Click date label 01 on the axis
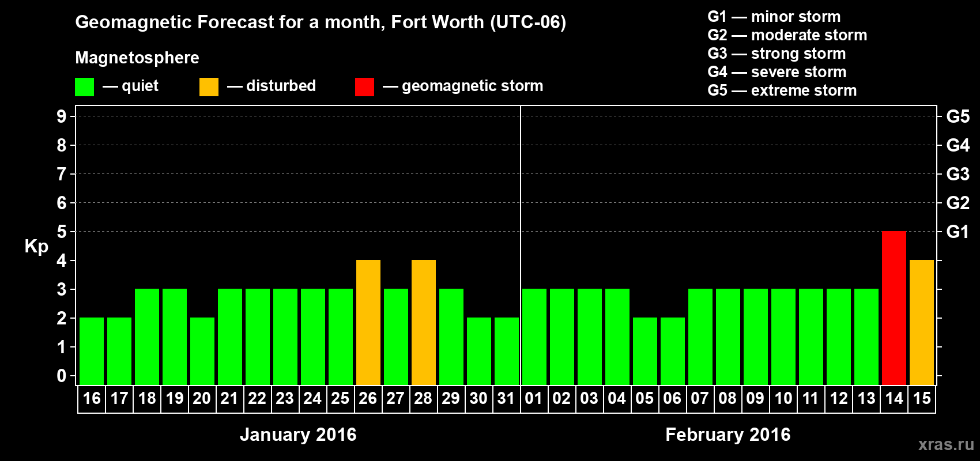 tap(534, 398)
